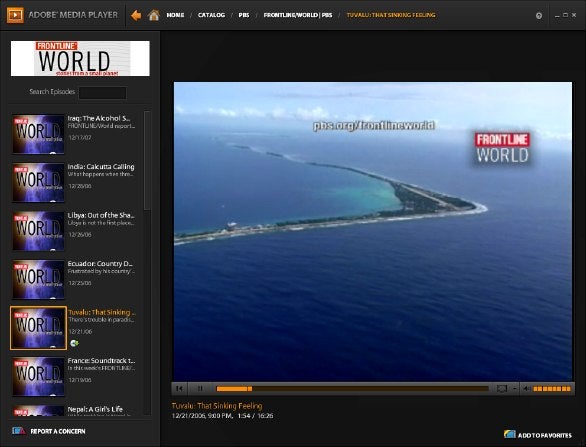The image size is (586, 447).
Task: Mute audio with the speaker icon
Action: pyautogui.click(x=526, y=389)
